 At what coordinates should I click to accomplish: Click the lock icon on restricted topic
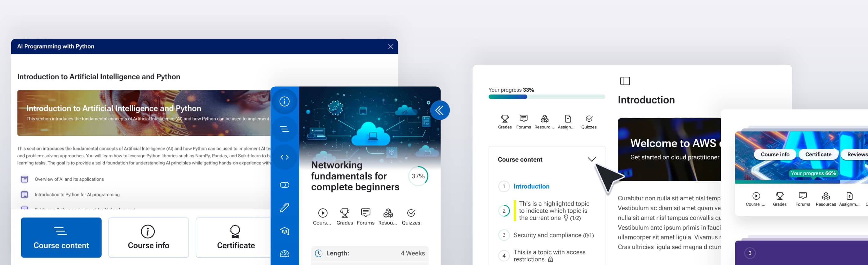click(550, 259)
